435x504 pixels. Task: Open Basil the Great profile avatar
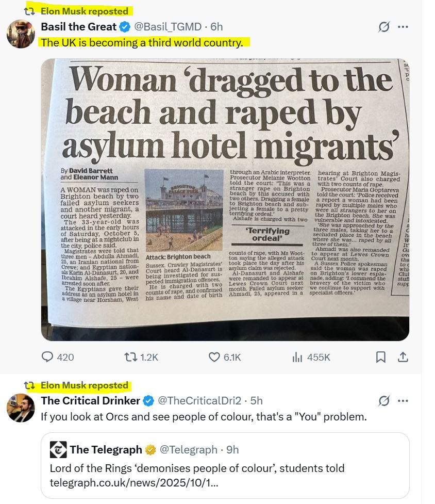[x=21, y=34]
